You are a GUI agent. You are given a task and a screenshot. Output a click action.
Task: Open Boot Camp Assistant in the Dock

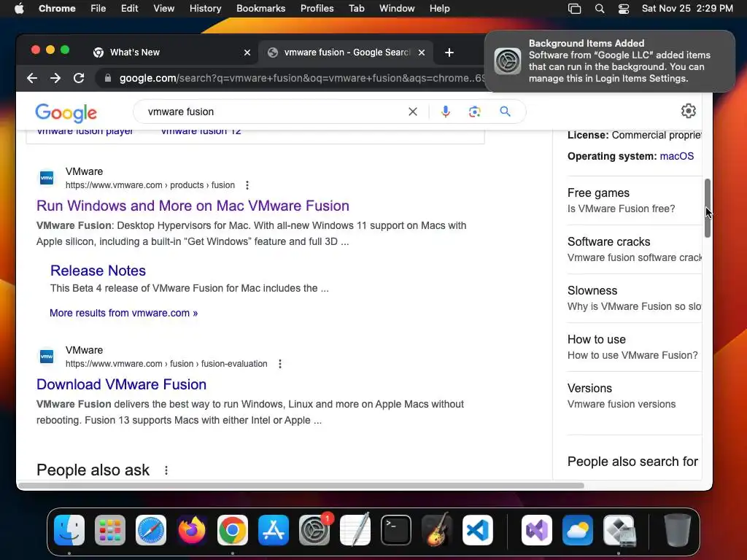[x=619, y=530]
